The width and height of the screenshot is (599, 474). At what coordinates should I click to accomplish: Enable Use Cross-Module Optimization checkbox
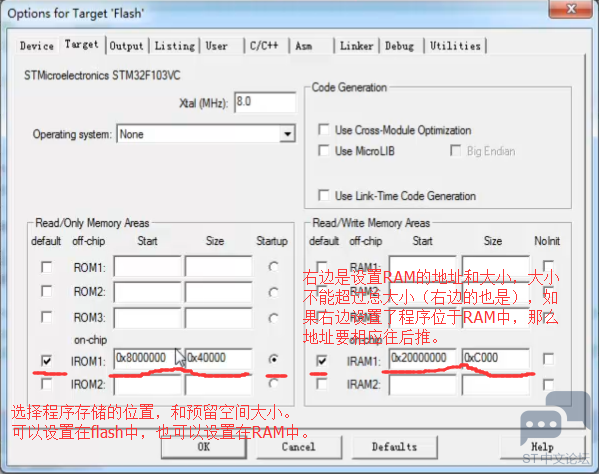click(324, 130)
